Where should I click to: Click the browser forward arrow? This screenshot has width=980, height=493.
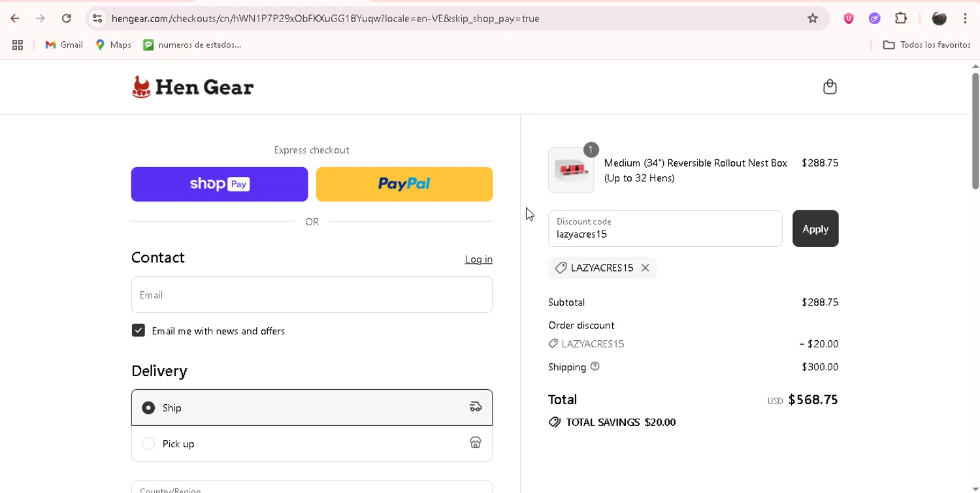(x=41, y=18)
